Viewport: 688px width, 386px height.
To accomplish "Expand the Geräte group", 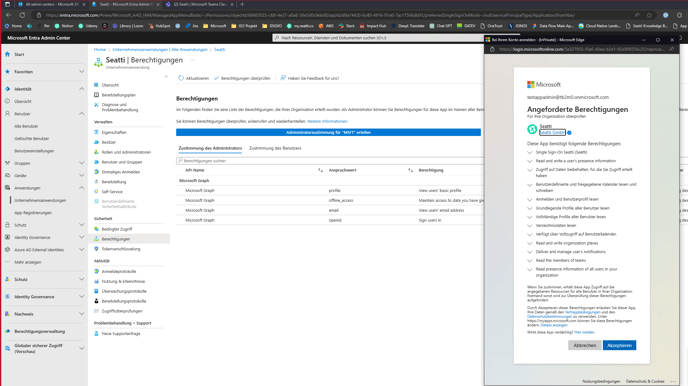I will [82, 175].
